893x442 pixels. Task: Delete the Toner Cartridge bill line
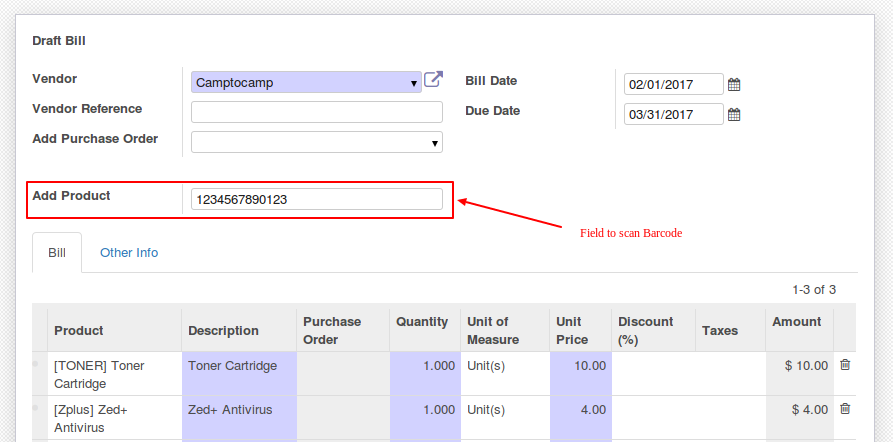point(845,365)
